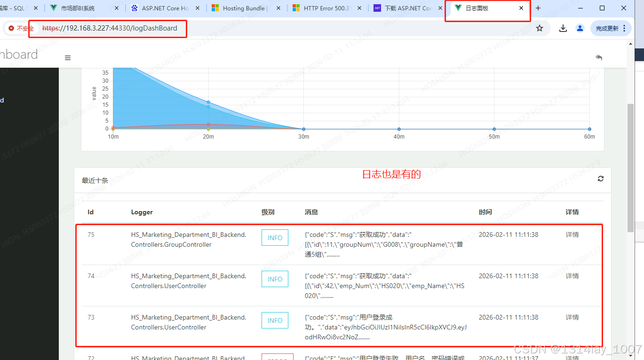Click the 级别 column header
Viewport: 644px width, 360px height.
click(268, 212)
